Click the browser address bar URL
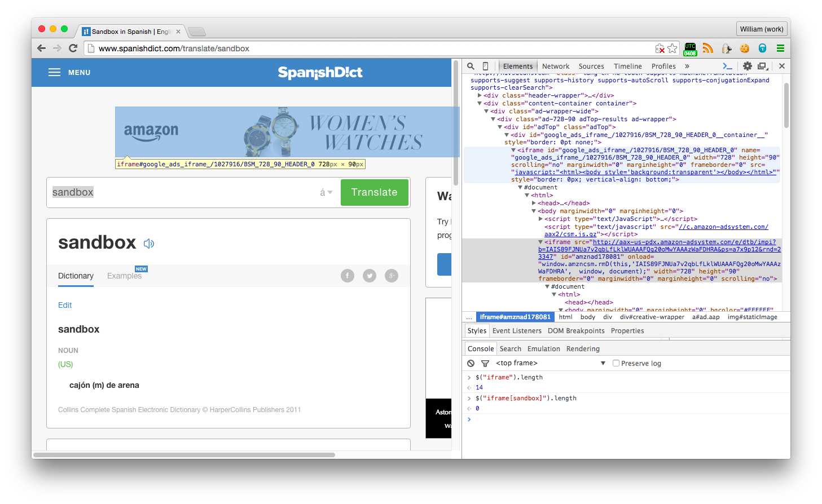The image size is (822, 504). [x=174, y=48]
